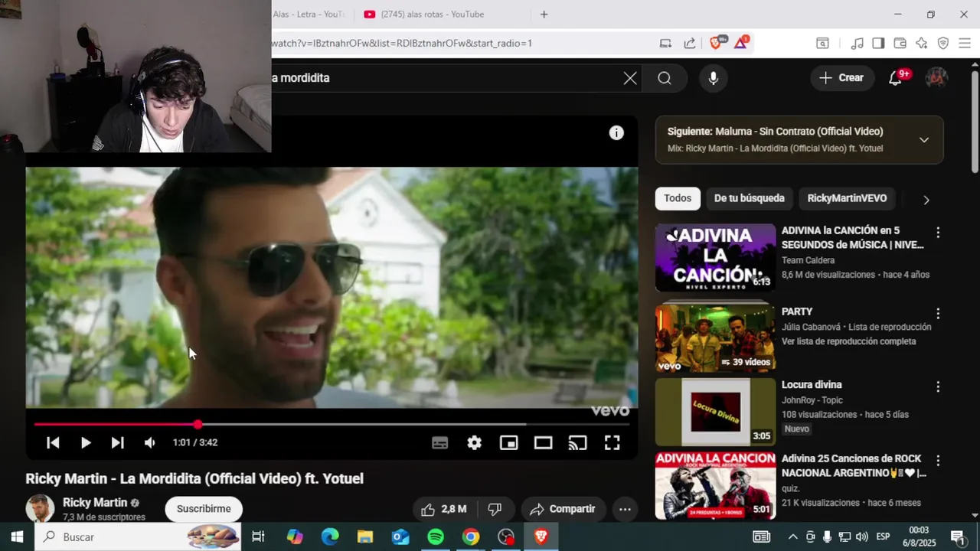980x551 pixels.
Task: Cast video to a TV device
Action: (577, 442)
